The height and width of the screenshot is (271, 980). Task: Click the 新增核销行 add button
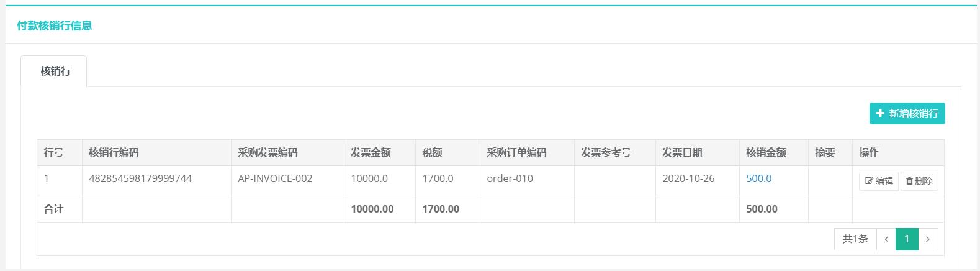click(907, 113)
